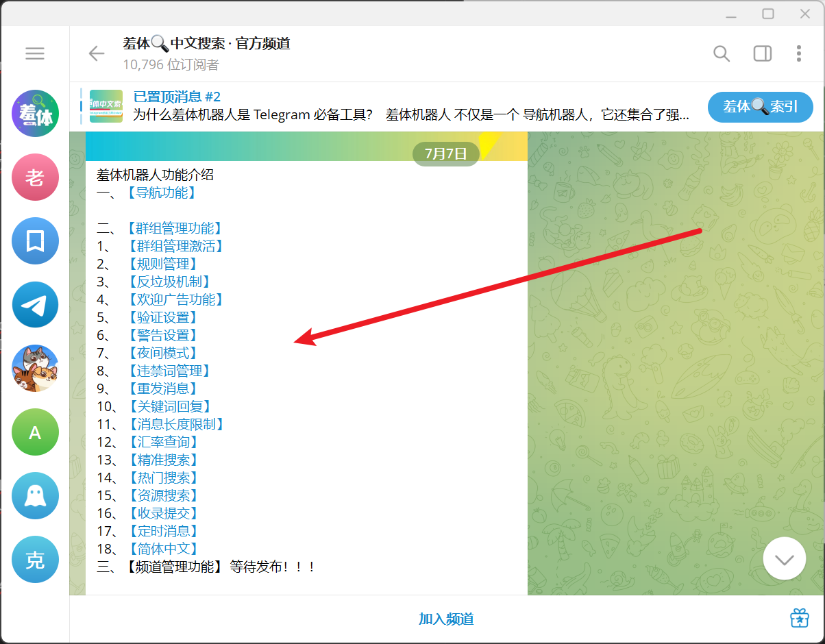The width and height of the screenshot is (825, 644).
Task: Open the 【汇率查询】 link
Action: (162, 442)
